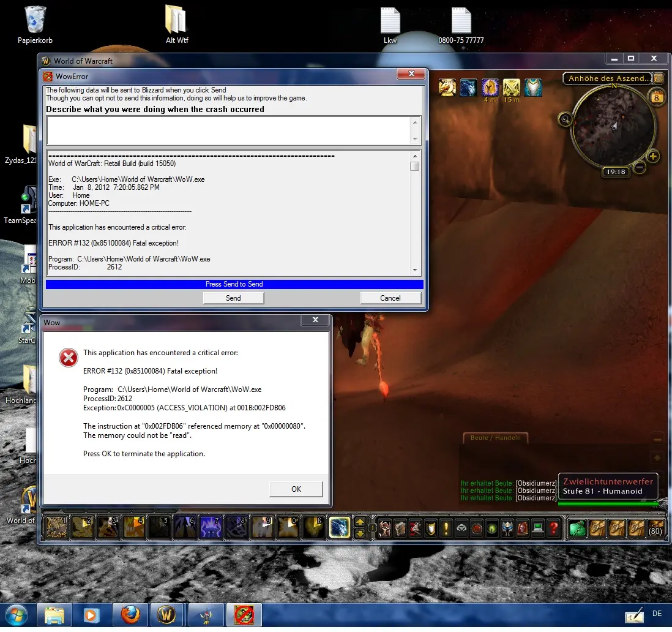
Task: Click the action bar page up arrow
Action: 360,522
